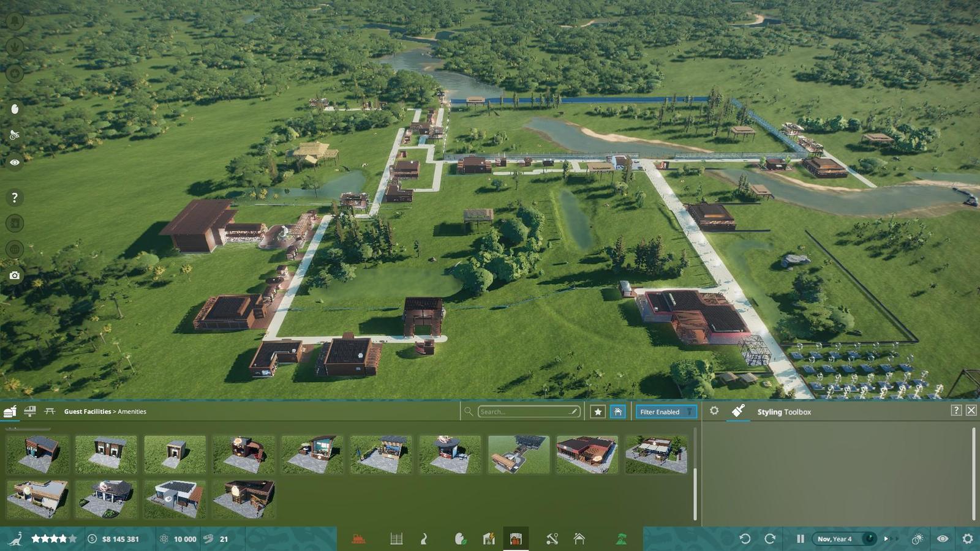
Task: Open the park map icon in left sidebar
Action: coord(14,223)
